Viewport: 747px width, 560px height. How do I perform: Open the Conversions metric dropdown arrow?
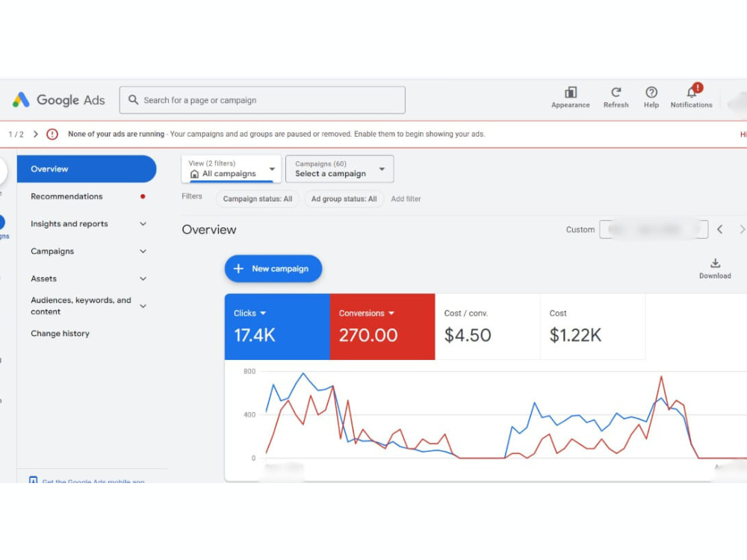(391, 314)
